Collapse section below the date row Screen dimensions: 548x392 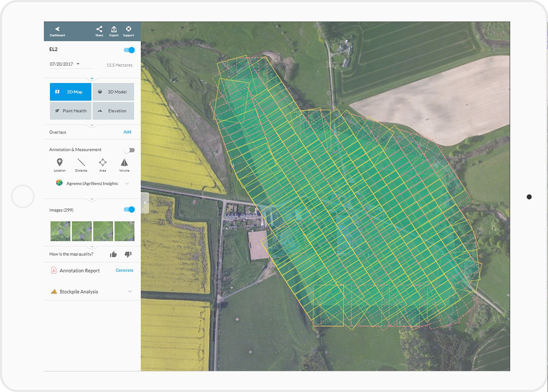92,79
